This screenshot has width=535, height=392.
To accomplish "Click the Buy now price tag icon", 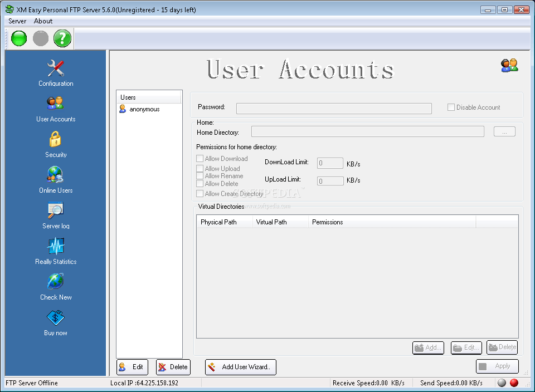I will click(56, 318).
